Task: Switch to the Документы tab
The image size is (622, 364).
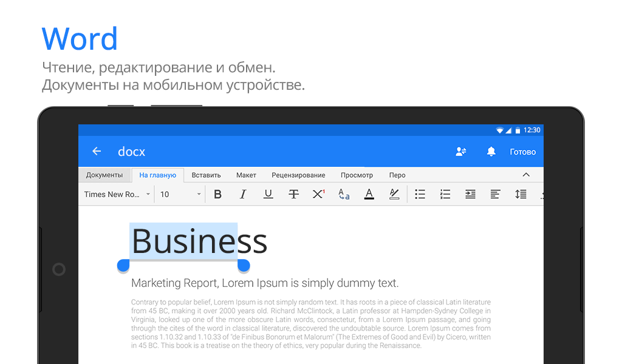Action: click(104, 175)
